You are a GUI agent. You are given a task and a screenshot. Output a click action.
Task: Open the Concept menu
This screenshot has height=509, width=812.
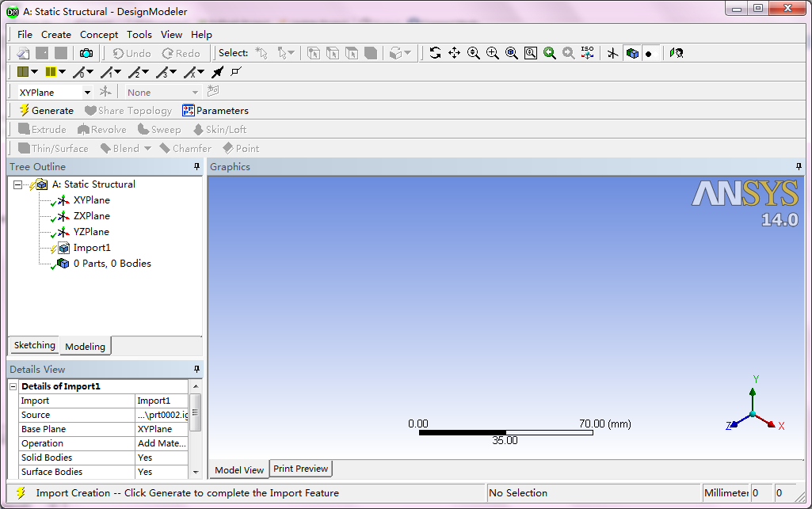click(x=99, y=34)
